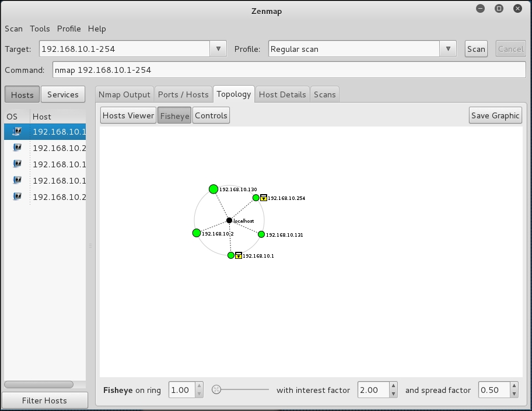The width and height of the screenshot is (532, 411).
Task: Click the OS icon next to 192.168.10.2
Action: pos(17,147)
